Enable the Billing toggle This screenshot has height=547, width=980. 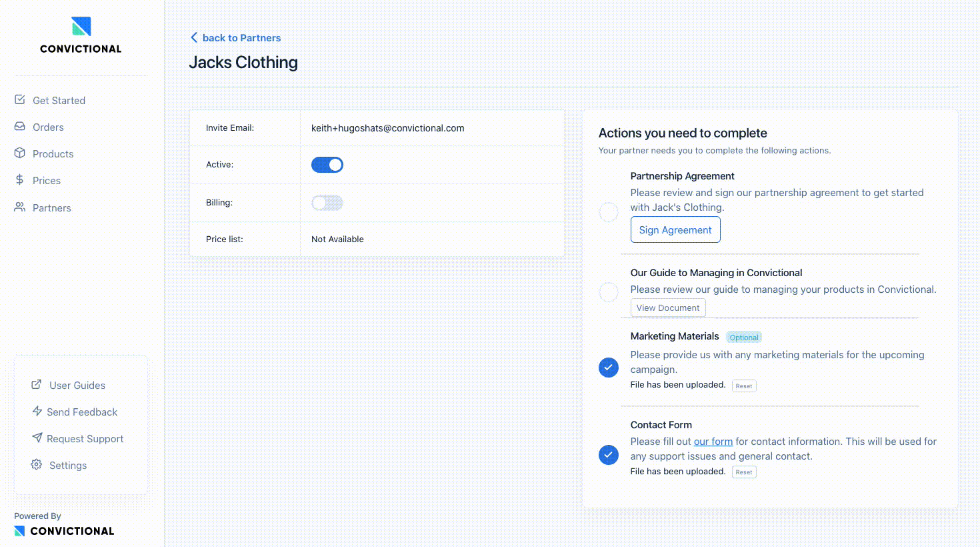click(327, 203)
